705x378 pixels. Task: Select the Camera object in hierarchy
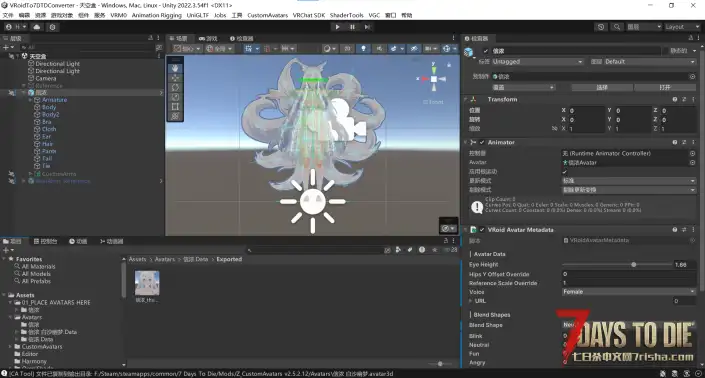pyautogui.click(x=45, y=78)
